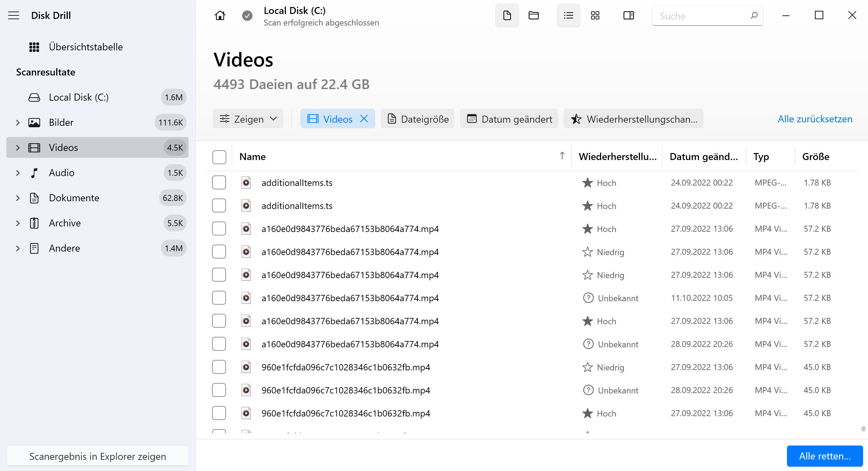
Task: Expand the Videos tree node
Action: [x=18, y=147]
